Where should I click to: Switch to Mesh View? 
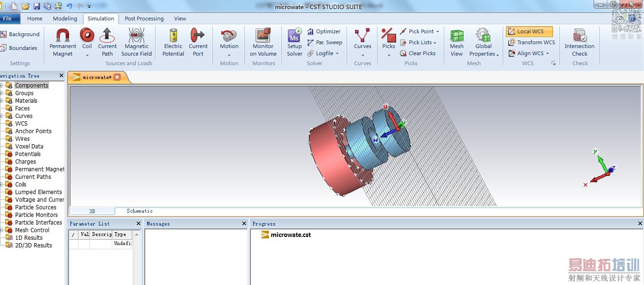click(457, 42)
